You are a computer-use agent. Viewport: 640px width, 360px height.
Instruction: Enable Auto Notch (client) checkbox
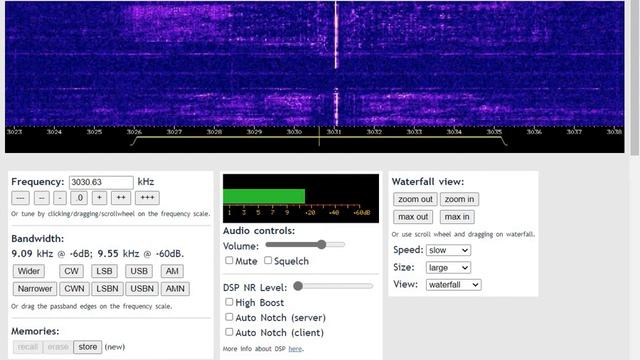(x=229, y=332)
